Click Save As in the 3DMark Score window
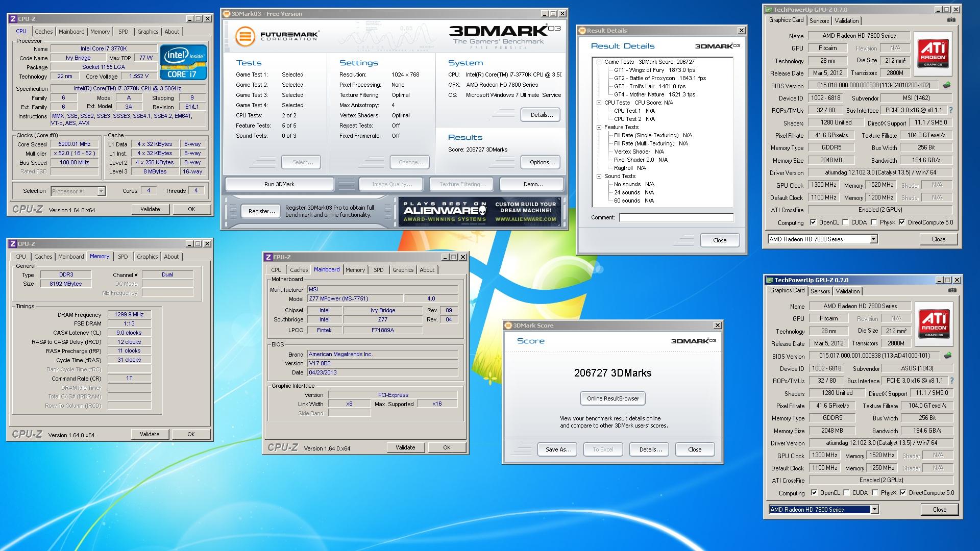 pos(557,449)
